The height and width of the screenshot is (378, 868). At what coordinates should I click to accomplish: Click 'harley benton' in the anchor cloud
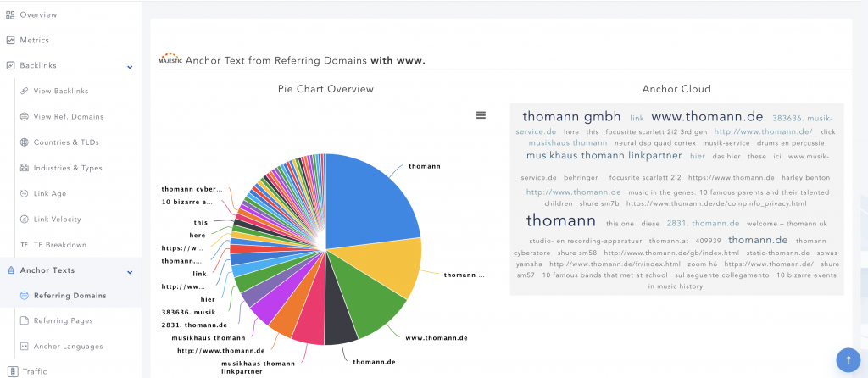coord(806,178)
